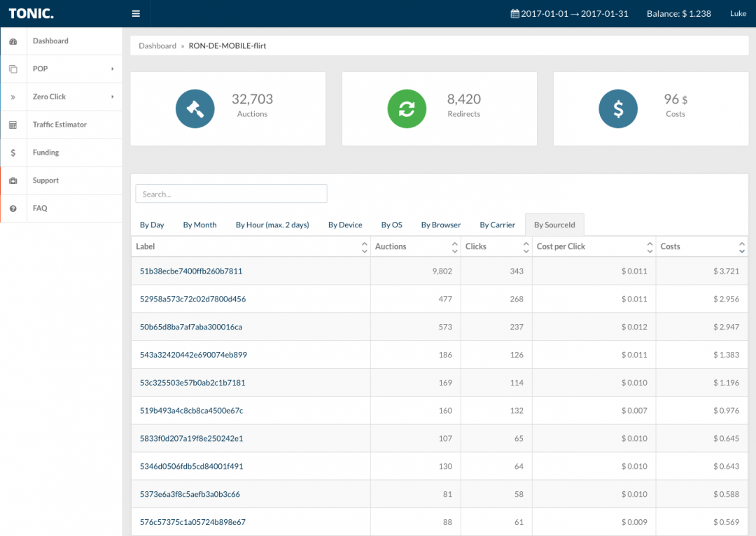
Task: Click into the Search input field
Action: [x=231, y=194]
